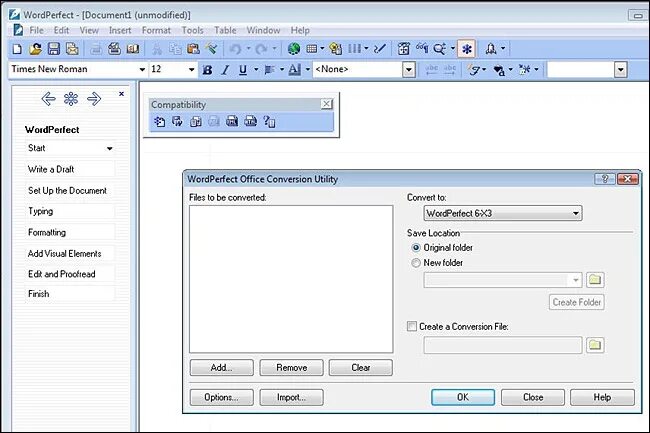Click the dialog title bar question-mark help button
650x433 pixels.
pos(605,179)
